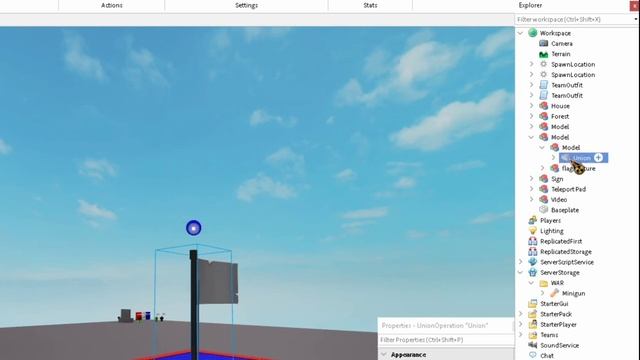640x360 pixels.
Task: Click the Explorer panel title
Action: pos(530,5)
